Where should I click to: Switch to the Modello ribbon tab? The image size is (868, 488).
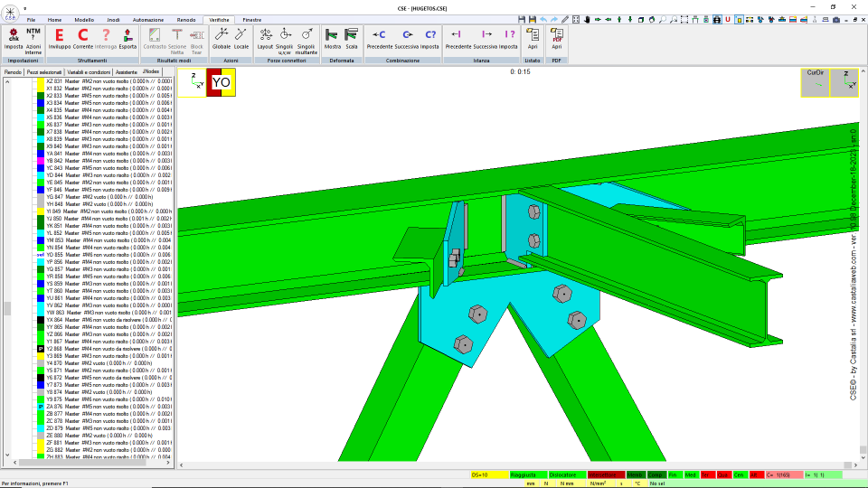(84, 20)
